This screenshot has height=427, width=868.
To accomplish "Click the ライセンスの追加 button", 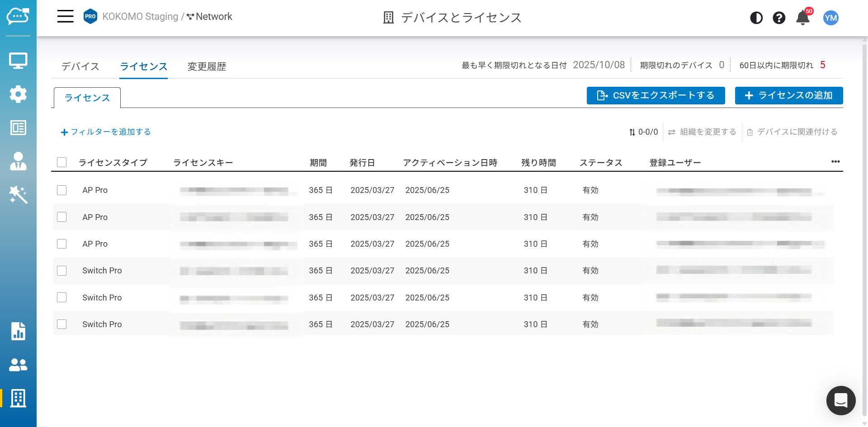I will 788,95.
